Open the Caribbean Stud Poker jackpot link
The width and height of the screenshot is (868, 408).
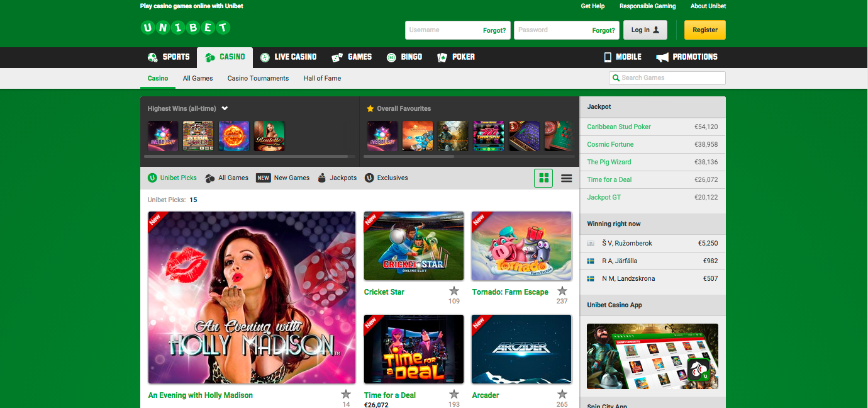pos(619,127)
